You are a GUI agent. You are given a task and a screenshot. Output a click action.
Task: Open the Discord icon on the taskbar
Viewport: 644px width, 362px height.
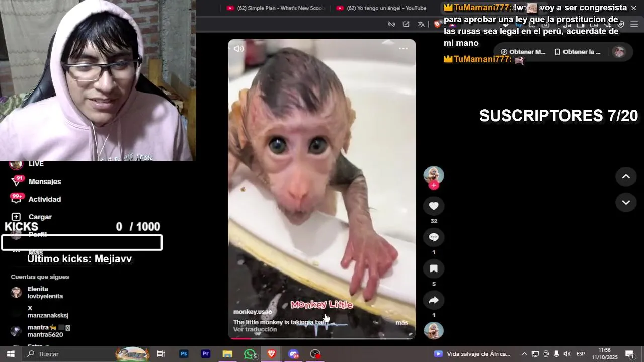(294, 354)
